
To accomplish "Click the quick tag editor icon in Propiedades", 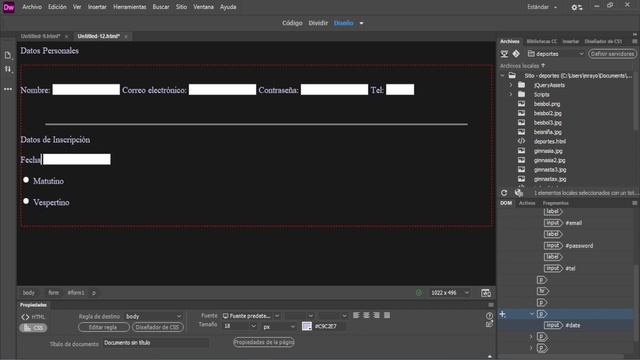I will click(x=489, y=324).
